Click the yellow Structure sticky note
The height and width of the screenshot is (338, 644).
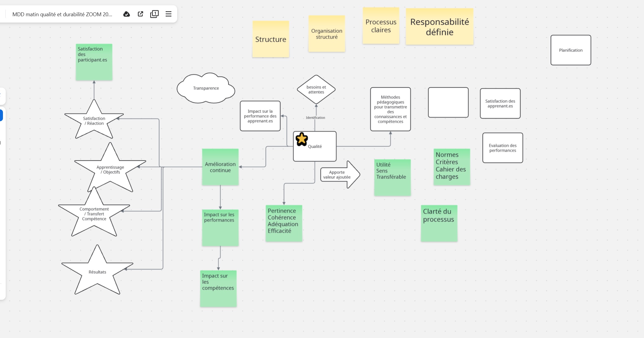click(x=271, y=39)
